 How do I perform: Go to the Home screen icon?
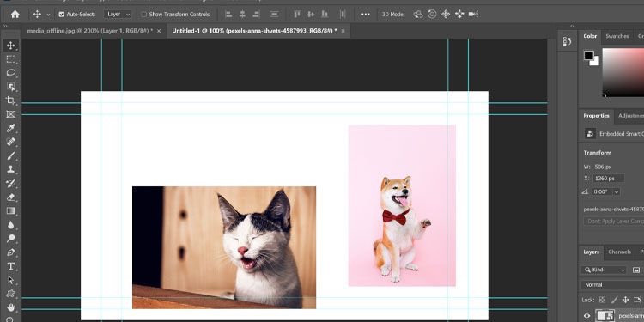click(15, 15)
